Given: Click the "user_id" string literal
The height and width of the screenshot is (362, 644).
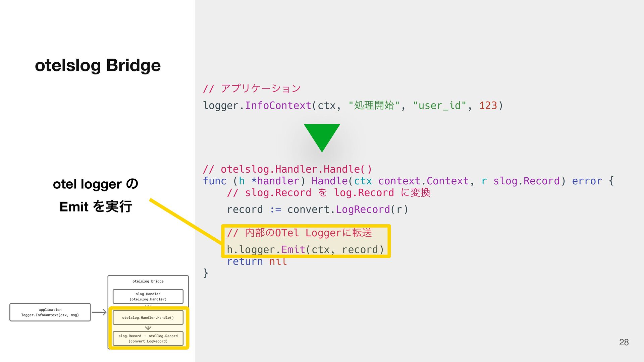Looking at the screenshot, I should coord(439,106).
